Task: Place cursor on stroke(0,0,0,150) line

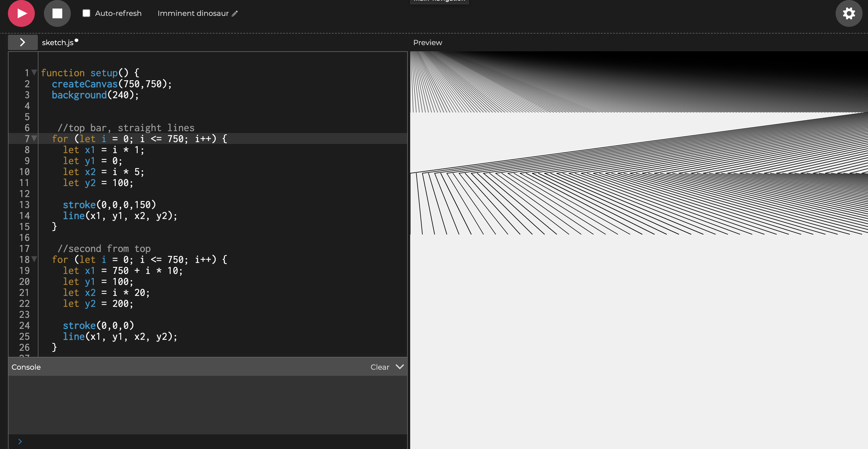Action: click(x=110, y=205)
